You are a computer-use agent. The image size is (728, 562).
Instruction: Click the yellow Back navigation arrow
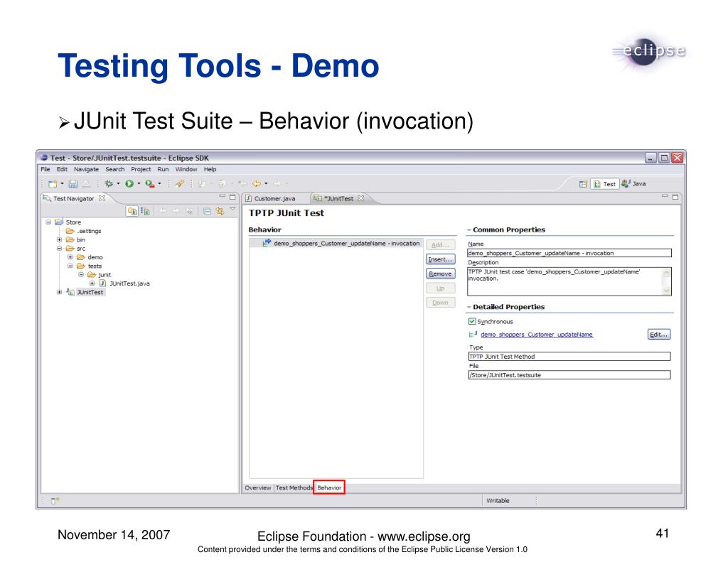point(257,184)
